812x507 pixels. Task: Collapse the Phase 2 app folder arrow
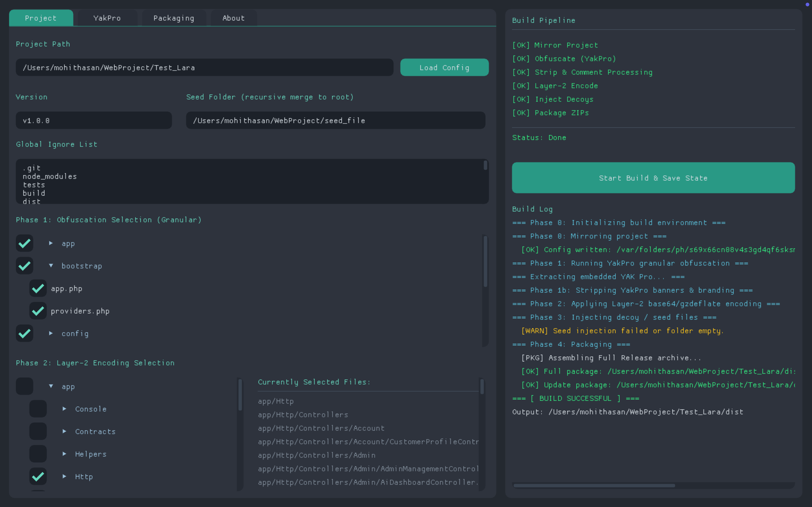(x=51, y=386)
